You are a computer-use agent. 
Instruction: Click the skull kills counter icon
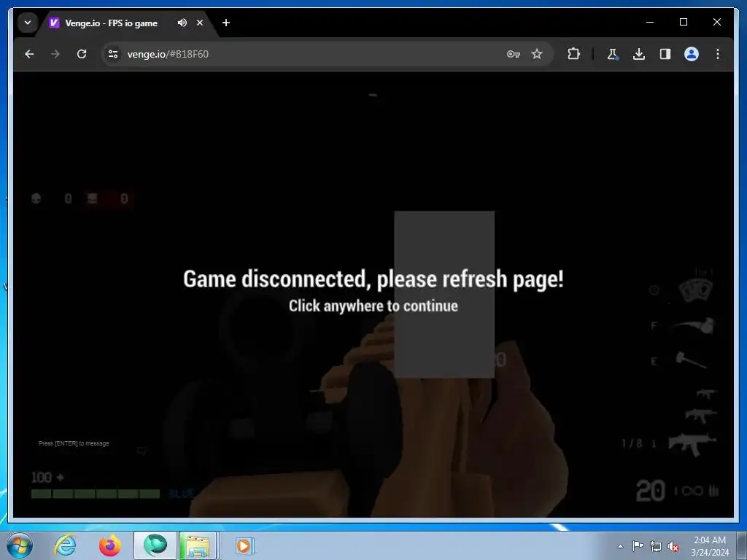[36, 198]
